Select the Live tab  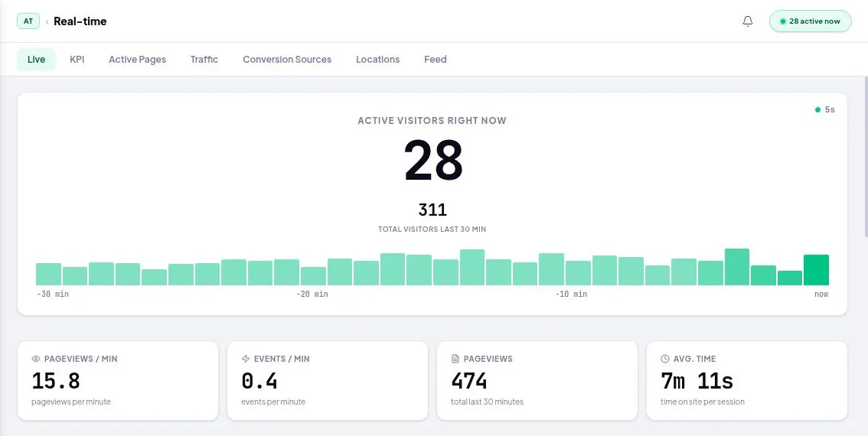tap(36, 59)
